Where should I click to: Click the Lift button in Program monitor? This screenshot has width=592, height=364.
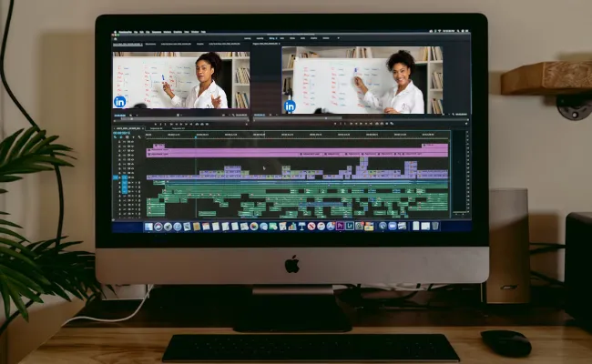(x=377, y=124)
